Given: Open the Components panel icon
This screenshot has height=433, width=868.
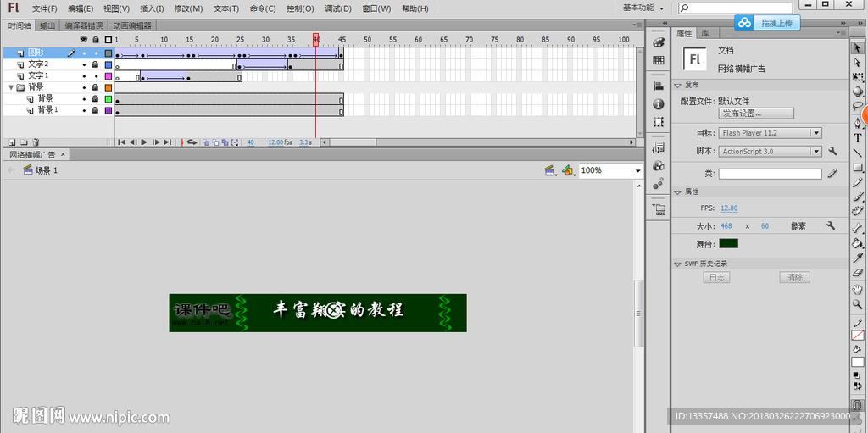Looking at the screenshot, I should click(659, 165).
